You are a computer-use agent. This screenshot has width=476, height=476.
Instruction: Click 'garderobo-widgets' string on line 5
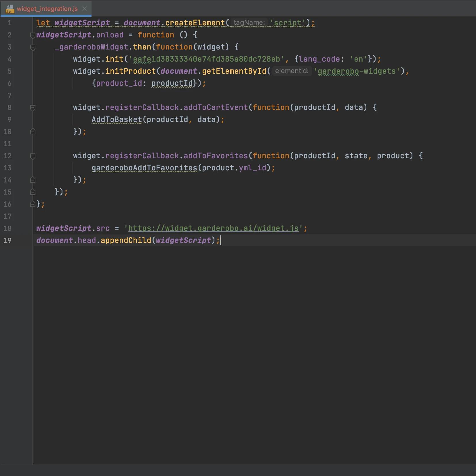357,71
